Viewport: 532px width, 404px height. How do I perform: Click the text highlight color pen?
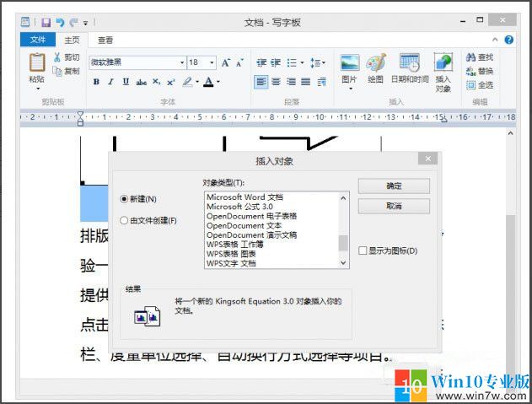(187, 82)
